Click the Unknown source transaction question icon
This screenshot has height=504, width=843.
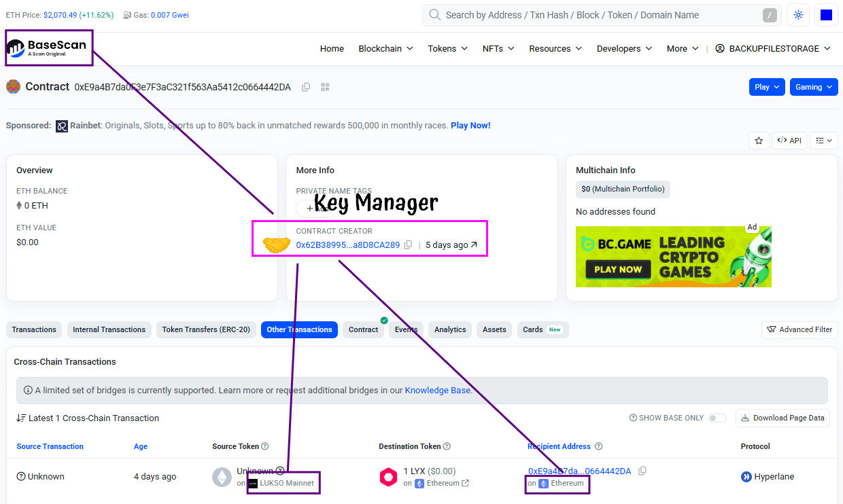point(21,477)
